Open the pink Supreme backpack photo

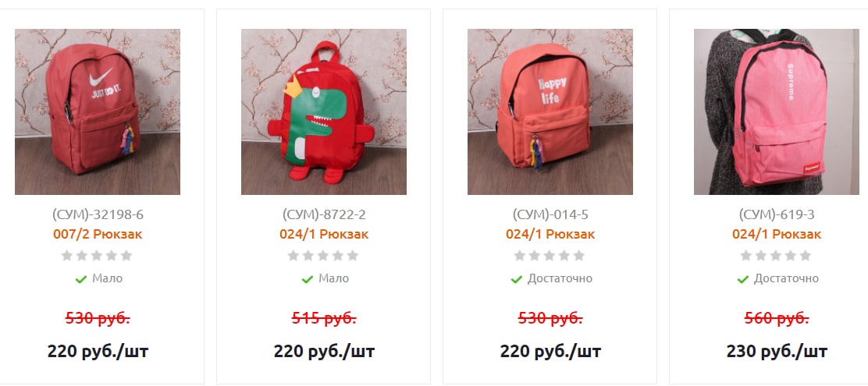click(777, 112)
